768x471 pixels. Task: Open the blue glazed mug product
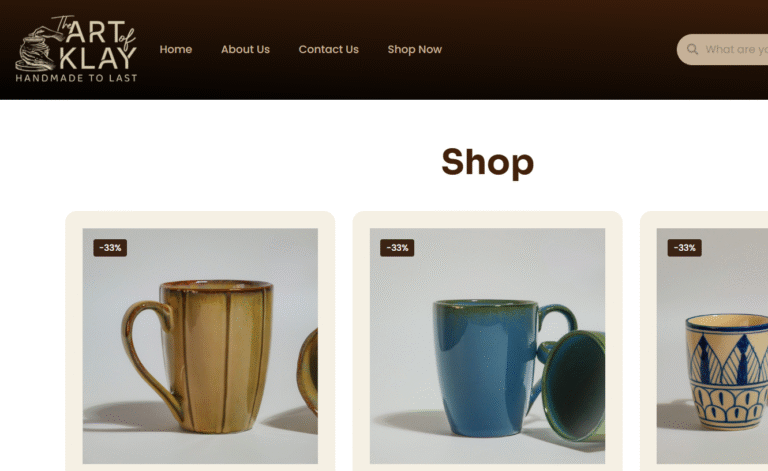click(487, 346)
